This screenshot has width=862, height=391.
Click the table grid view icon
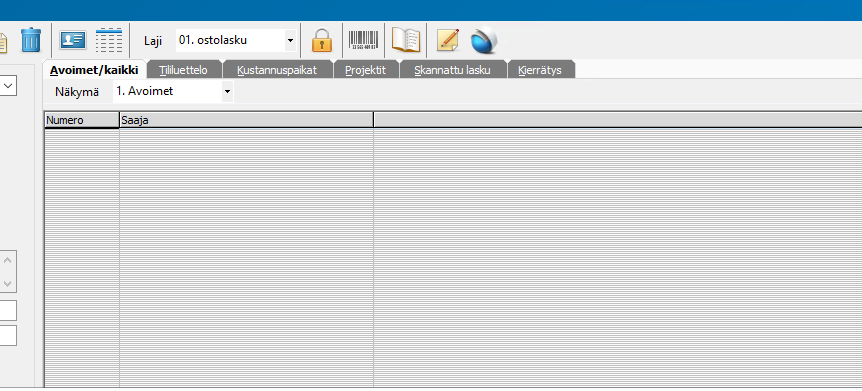109,40
